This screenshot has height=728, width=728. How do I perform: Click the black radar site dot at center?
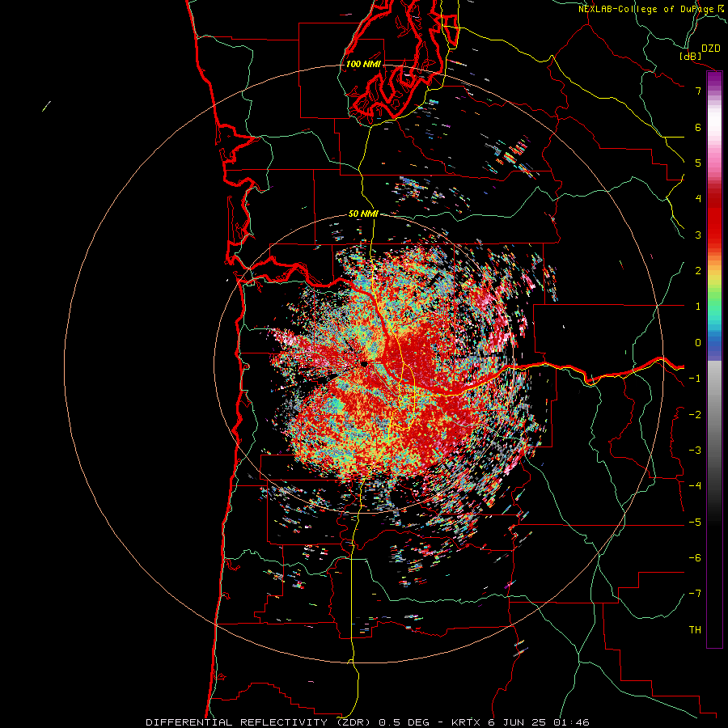pos(364,363)
